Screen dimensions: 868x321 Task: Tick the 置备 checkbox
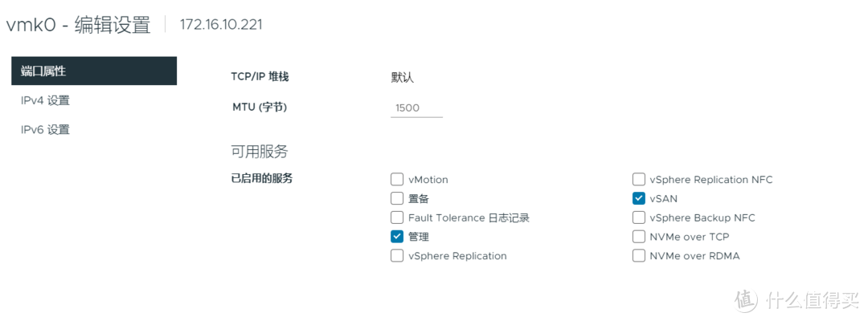[397, 198]
